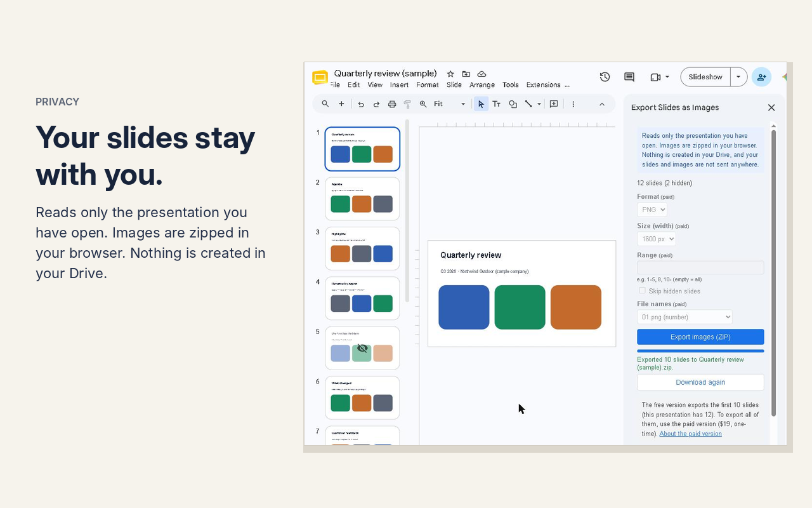Open the PNG format dropdown
The height and width of the screenshot is (508, 812).
click(652, 210)
